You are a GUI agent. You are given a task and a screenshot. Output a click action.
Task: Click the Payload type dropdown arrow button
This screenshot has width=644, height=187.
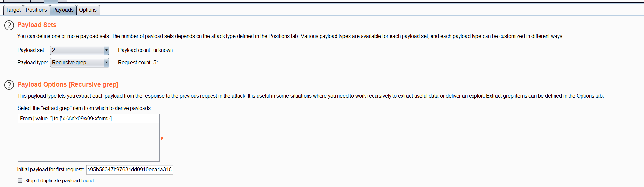tap(106, 63)
